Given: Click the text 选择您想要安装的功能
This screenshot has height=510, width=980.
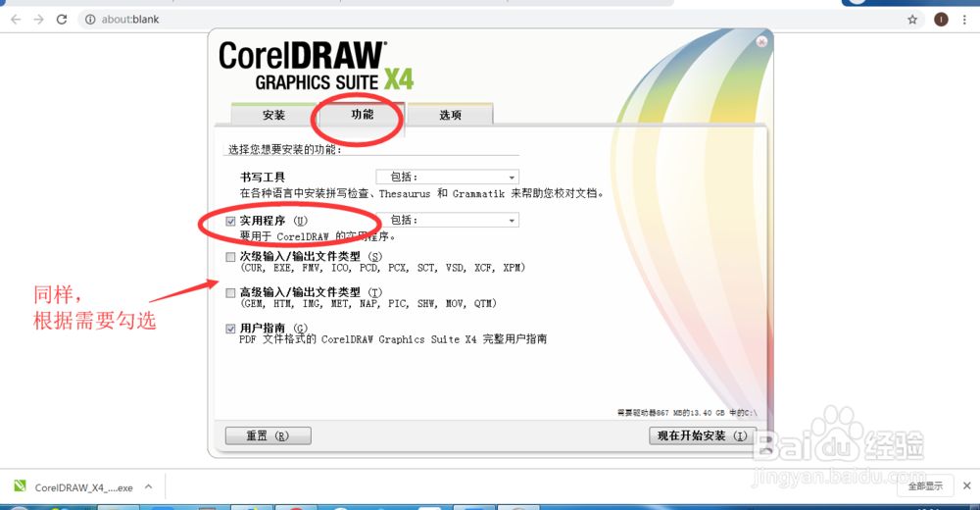Looking at the screenshot, I should pyautogui.click(x=284, y=149).
